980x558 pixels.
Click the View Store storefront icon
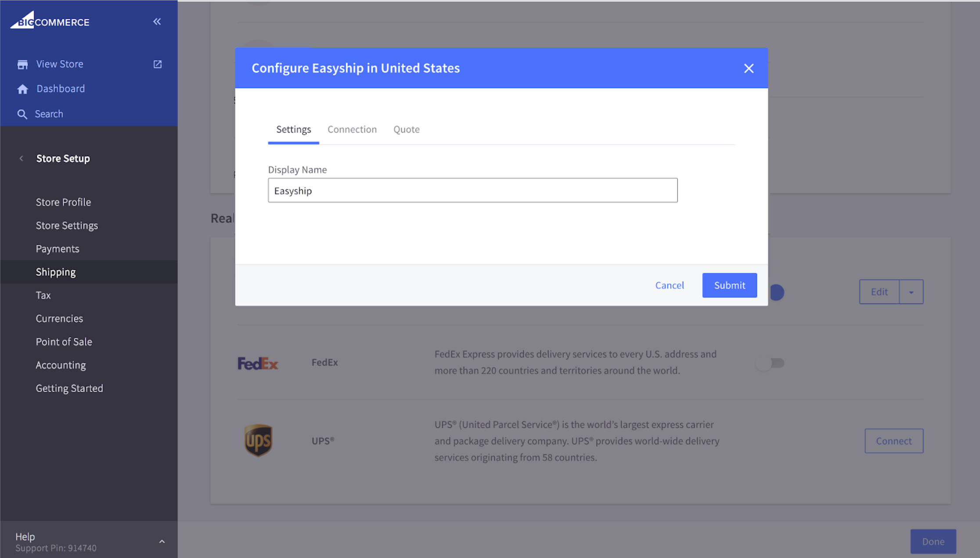(22, 64)
